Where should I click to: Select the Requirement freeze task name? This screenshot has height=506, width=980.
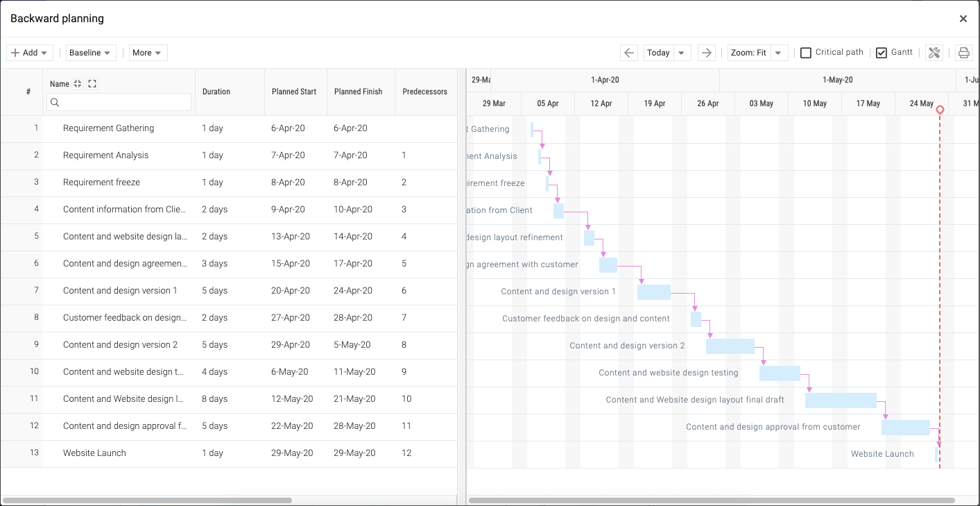pyautogui.click(x=101, y=183)
